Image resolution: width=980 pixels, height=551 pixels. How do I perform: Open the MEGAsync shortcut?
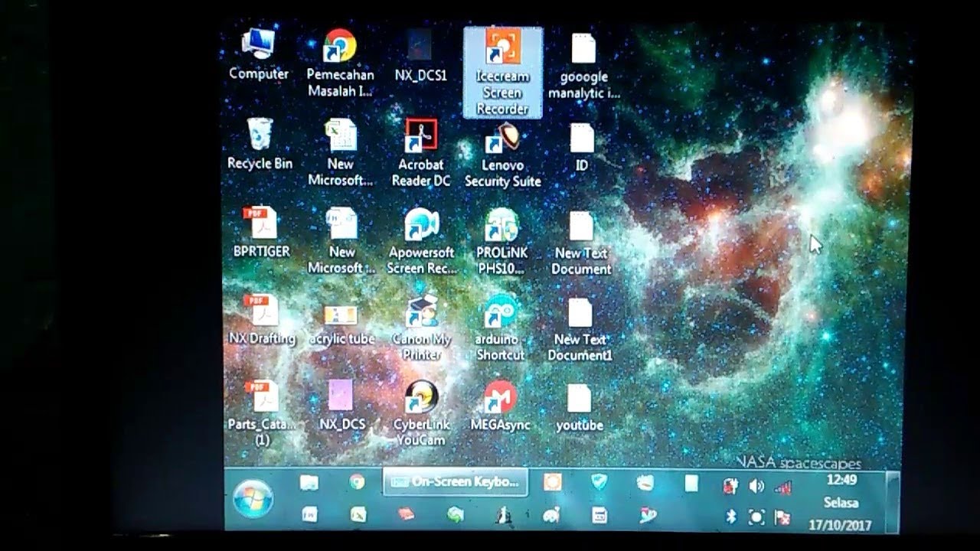(x=500, y=406)
